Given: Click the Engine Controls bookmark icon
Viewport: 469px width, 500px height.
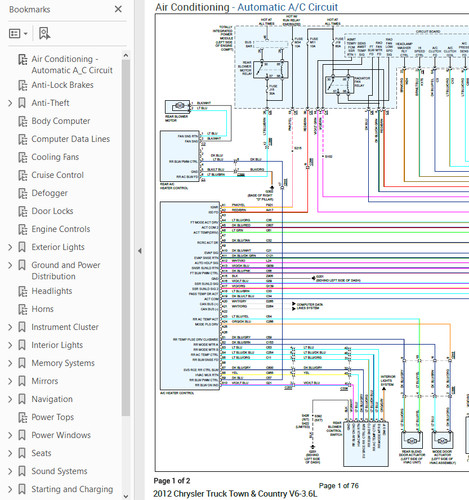Looking at the screenshot, I should point(23,229).
